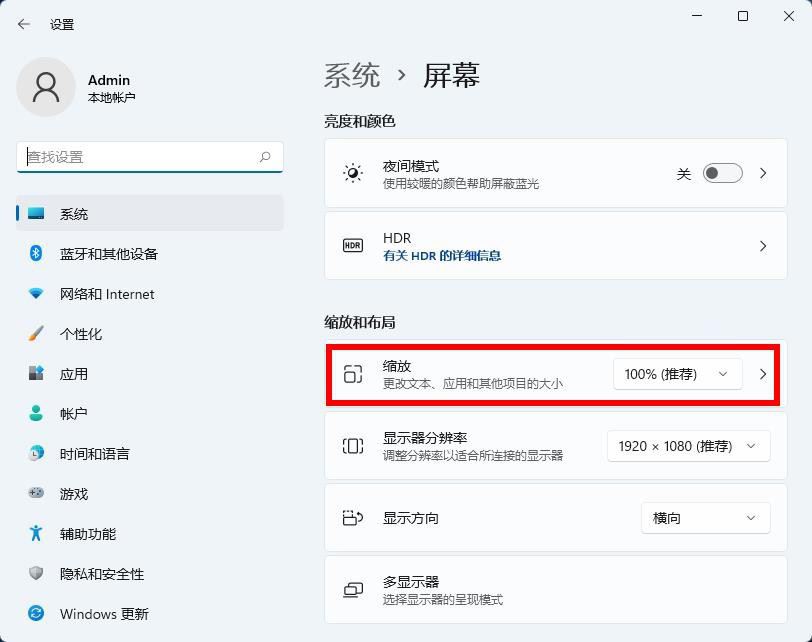The height and width of the screenshot is (642, 812).
Task: Open 显示器分辨率 1920 × 1080 dropdown
Action: pyautogui.click(x=688, y=446)
